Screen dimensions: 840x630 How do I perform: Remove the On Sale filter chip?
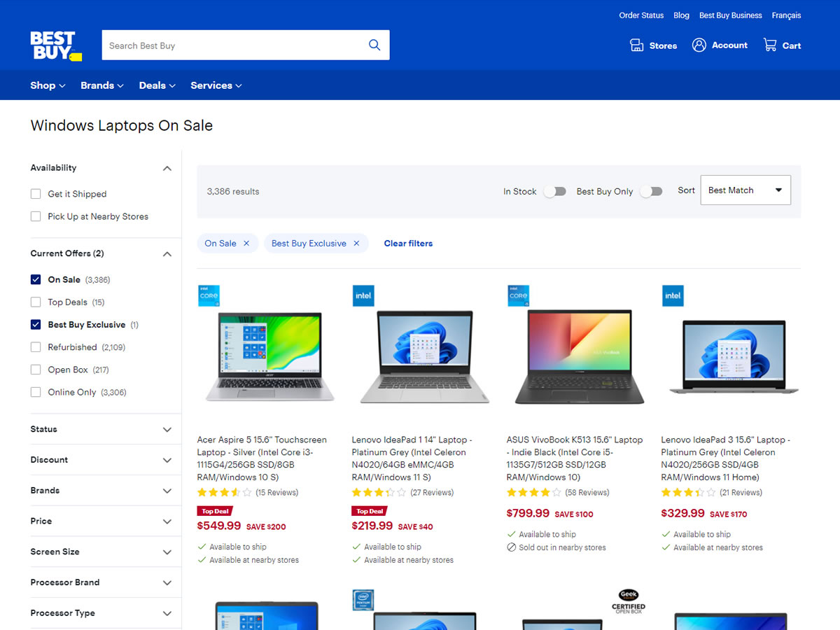(x=246, y=244)
